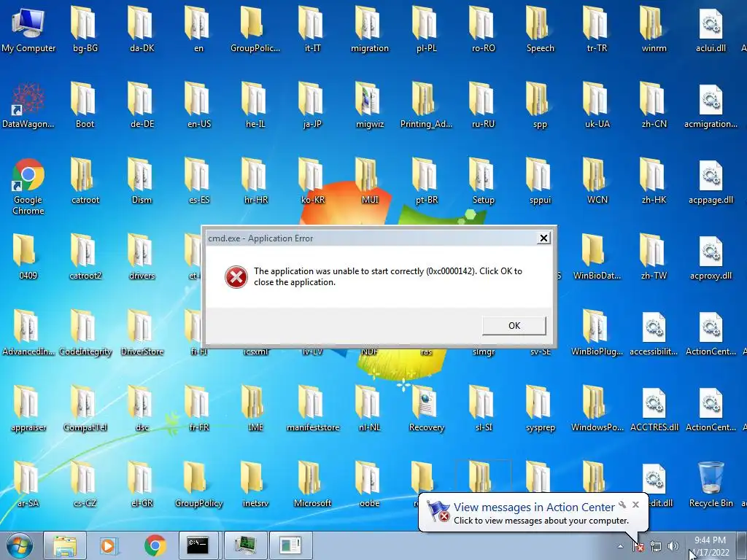Image resolution: width=747 pixels, height=560 pixels.
Task: Open the green-screen monitor taskbar item
Action: point(246,545)
